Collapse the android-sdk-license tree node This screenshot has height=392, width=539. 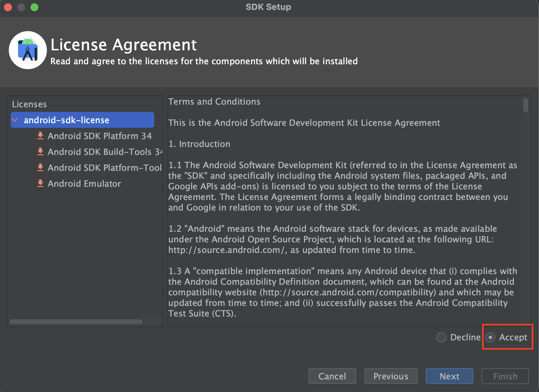(x=15, y=120)
